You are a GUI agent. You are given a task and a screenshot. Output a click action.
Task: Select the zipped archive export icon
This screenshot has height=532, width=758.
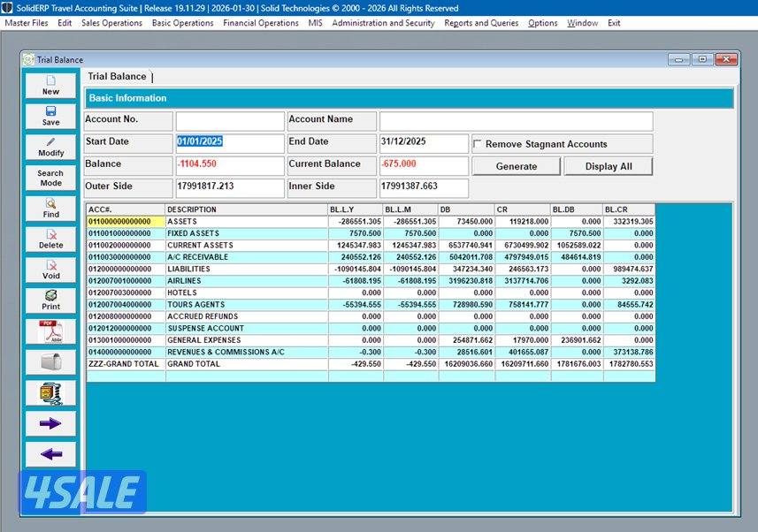[50, 392]
